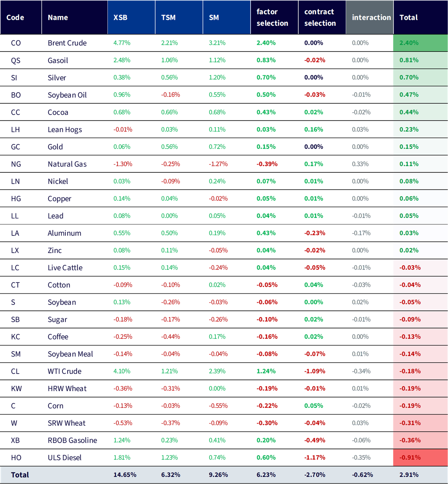Click Soybean Oil's TSM value -0.16%

click(x=171, y=95)
